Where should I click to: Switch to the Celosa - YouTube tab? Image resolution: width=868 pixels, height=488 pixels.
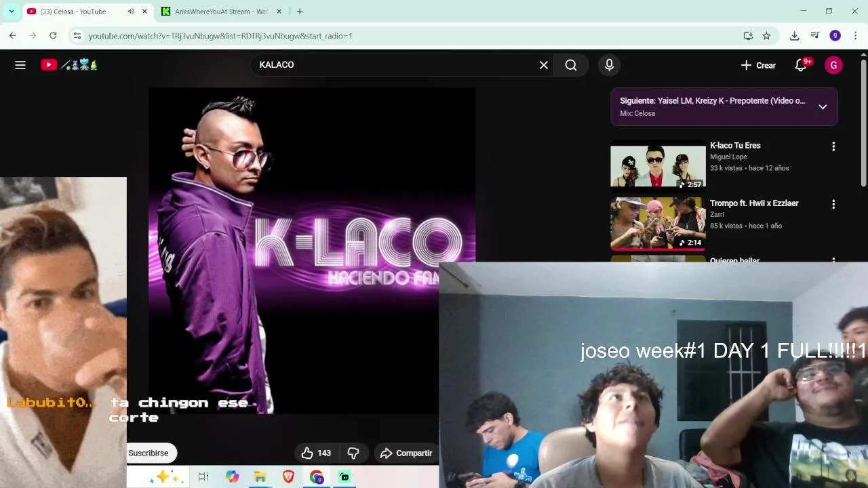pos(85,12)
